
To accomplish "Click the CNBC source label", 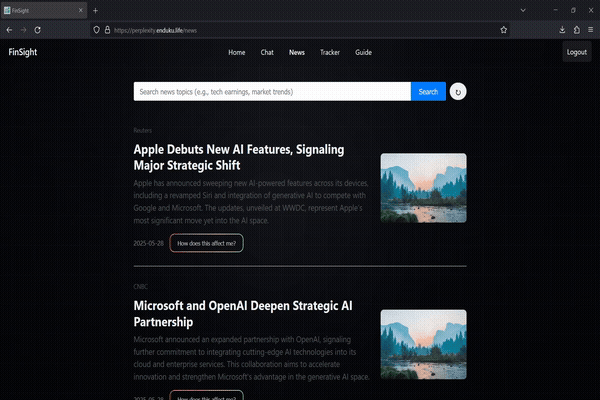I will click(x=140, y=286).
